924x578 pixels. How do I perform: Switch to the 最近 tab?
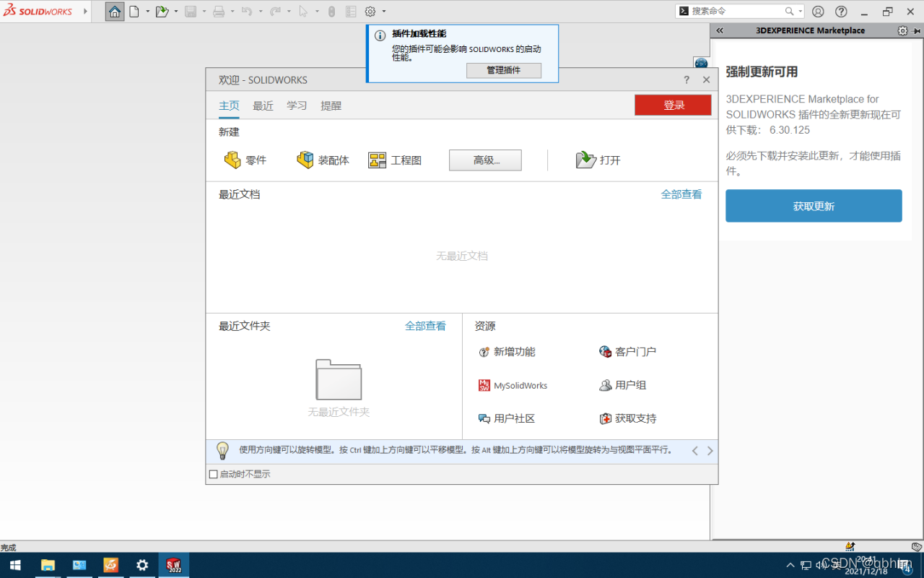(263, 105)
